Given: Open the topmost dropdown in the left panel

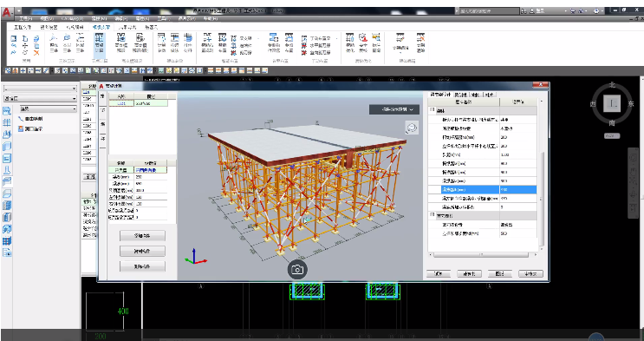Looking at the screenshot, I should (x=40, y=89).
